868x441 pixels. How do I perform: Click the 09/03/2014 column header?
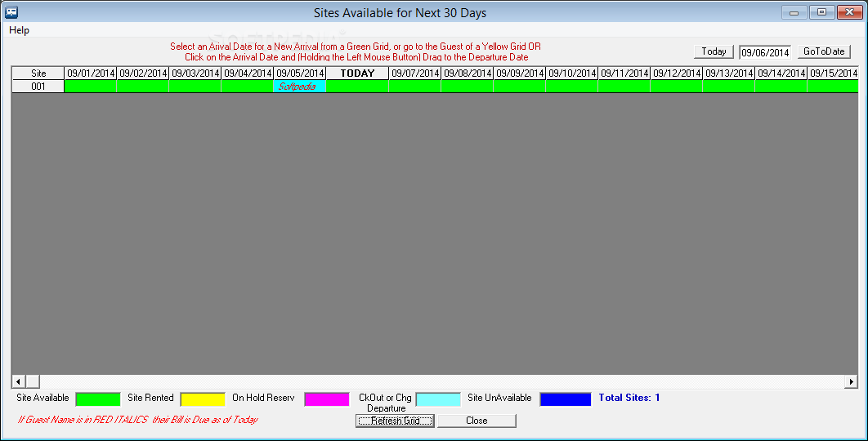pos(195,73)
